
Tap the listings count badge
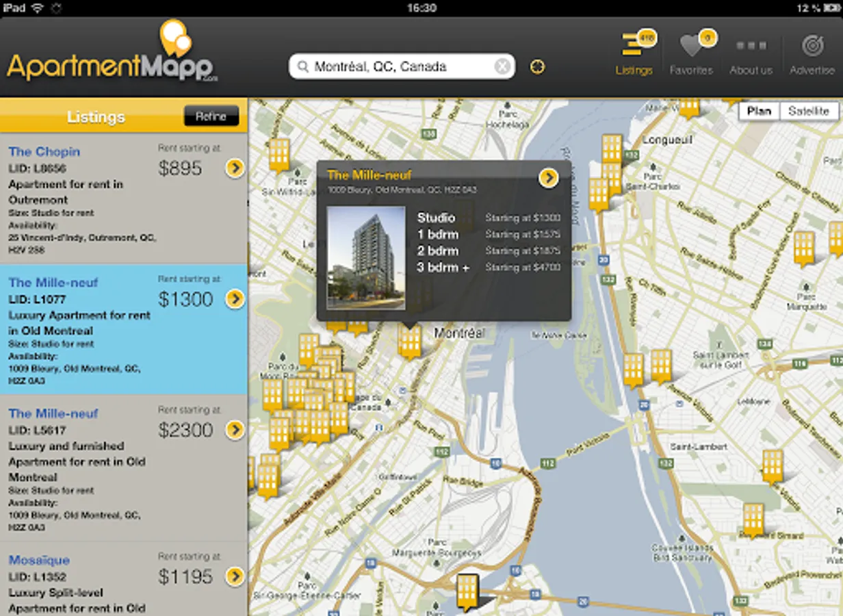coord(646,38)
